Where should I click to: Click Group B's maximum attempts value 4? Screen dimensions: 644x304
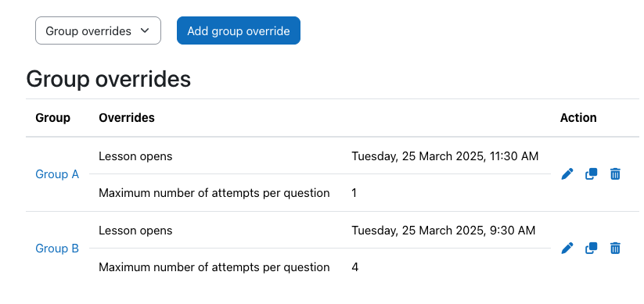click(354, 267)
